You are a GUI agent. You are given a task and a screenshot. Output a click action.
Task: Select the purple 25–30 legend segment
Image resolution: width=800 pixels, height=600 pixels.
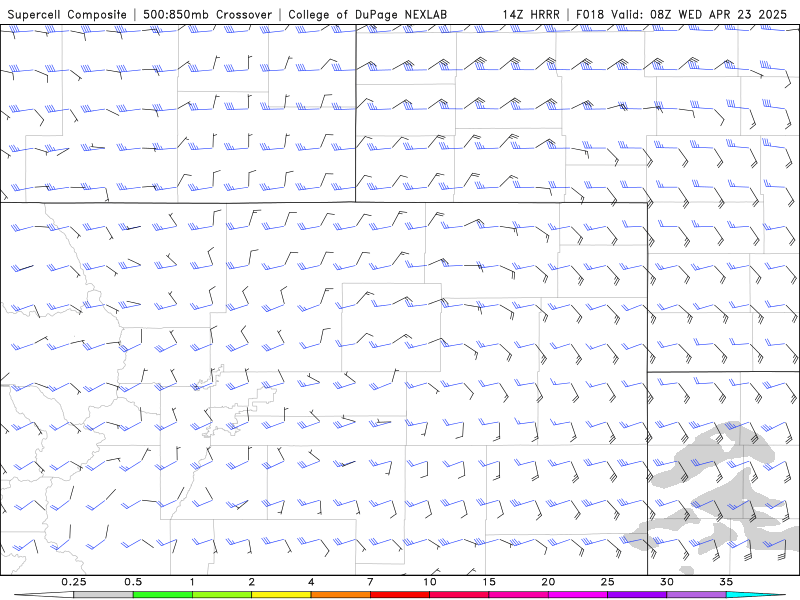coord(637,595)
